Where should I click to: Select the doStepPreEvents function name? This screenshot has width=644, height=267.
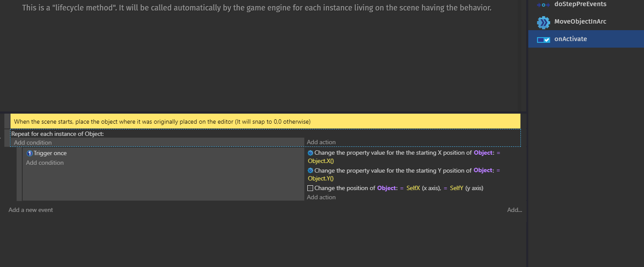pyautogui.click(x=580, y=4)
